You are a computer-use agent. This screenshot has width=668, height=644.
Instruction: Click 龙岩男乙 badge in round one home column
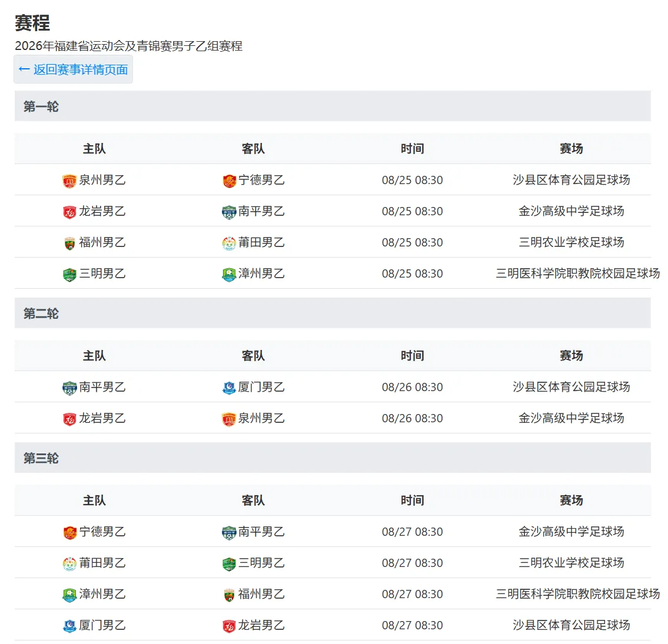click(69, 212)
